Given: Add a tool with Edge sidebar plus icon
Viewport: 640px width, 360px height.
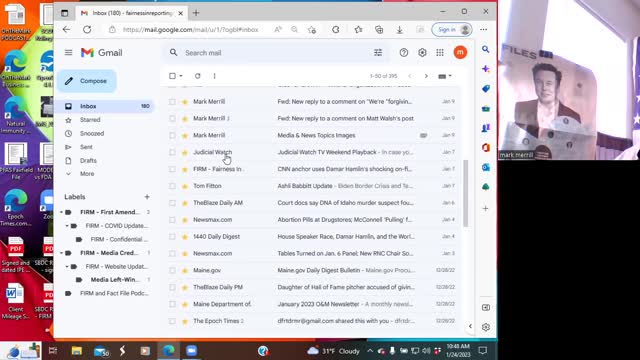Looking at the screenshot, I should pyautogui.click(x=485, y=209).
